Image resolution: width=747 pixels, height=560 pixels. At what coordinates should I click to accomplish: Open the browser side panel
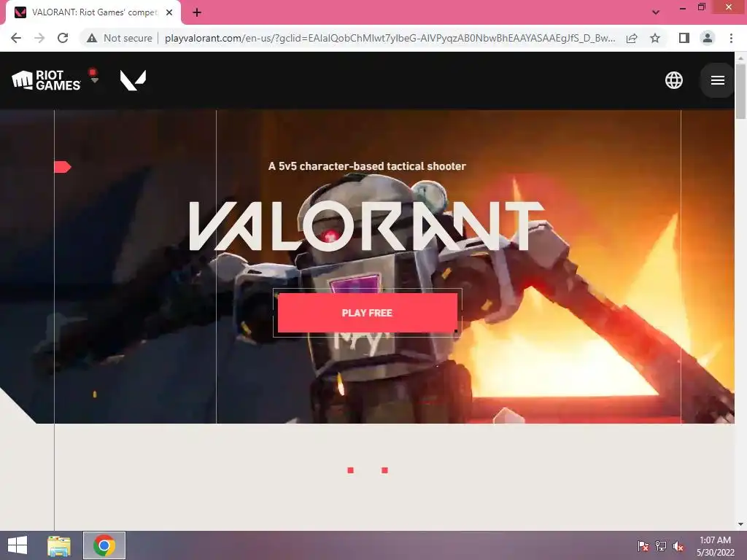[x=684, y=38]
